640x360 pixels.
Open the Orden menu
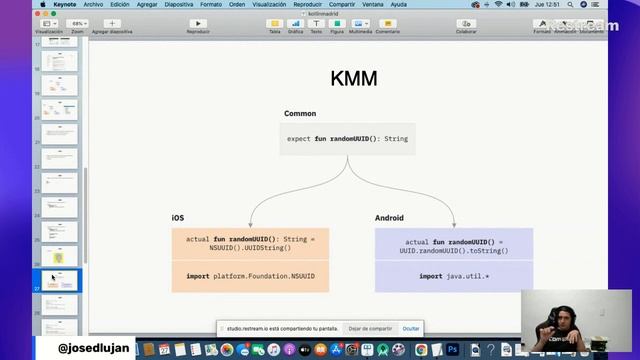point(237,4)
